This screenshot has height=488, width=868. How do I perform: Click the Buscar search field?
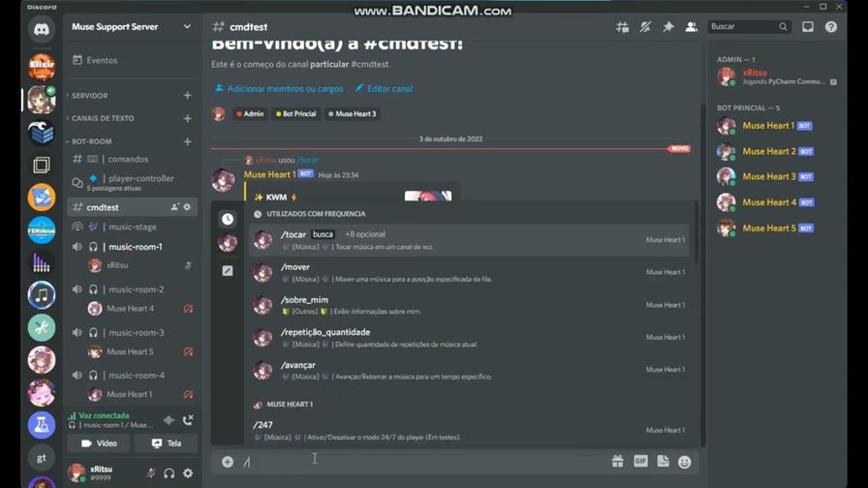click(x=745, y=26)
